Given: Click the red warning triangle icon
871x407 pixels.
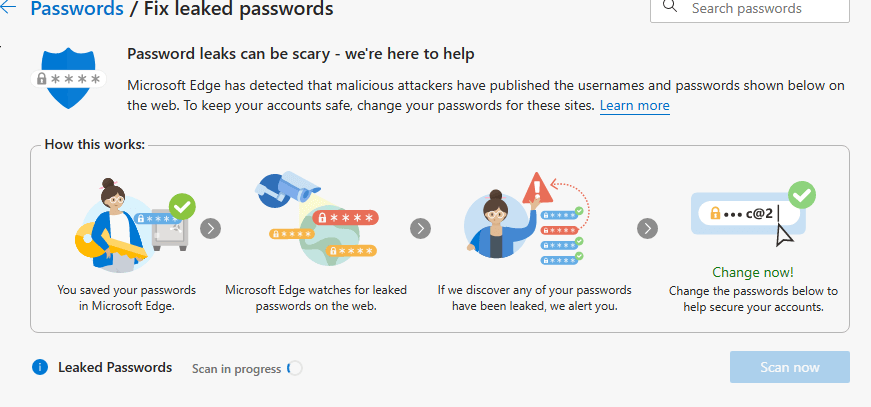Looking at the screenshot, I should (537, 188).
